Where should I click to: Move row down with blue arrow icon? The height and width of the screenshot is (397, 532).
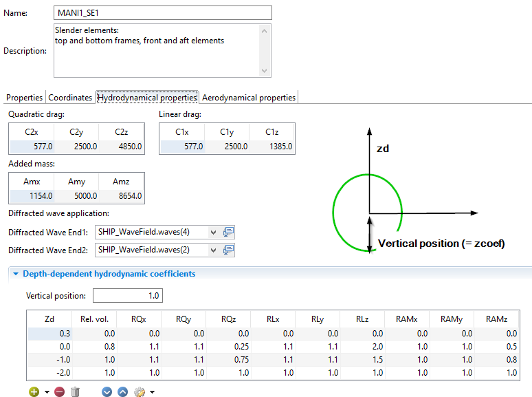107,391
